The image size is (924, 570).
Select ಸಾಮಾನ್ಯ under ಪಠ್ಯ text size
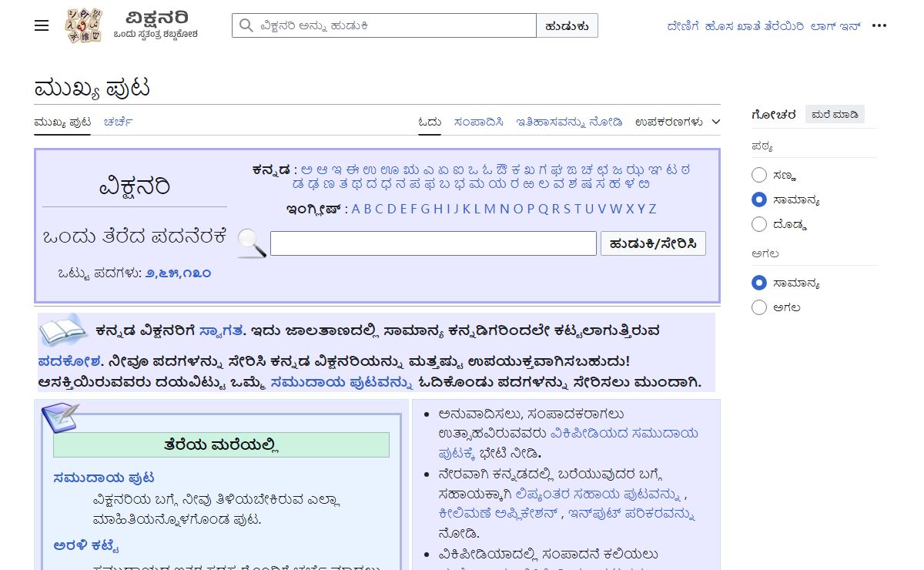pyautogui.click(x=759, y=199)
